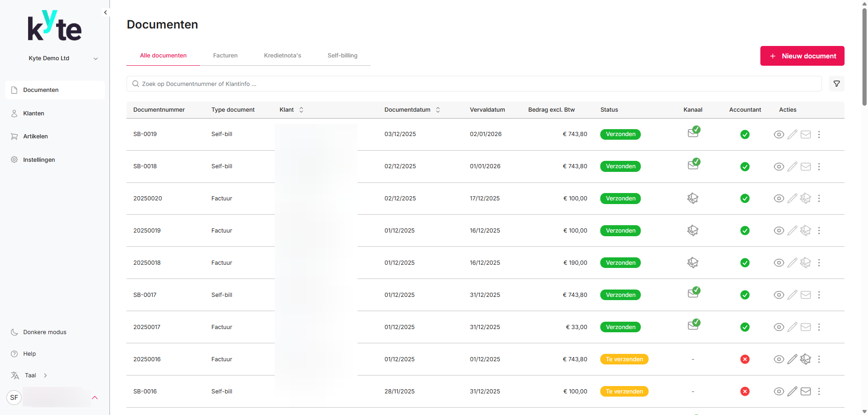
Task: Open the filter icon beside search bar
Action: [x=836, y=84]
